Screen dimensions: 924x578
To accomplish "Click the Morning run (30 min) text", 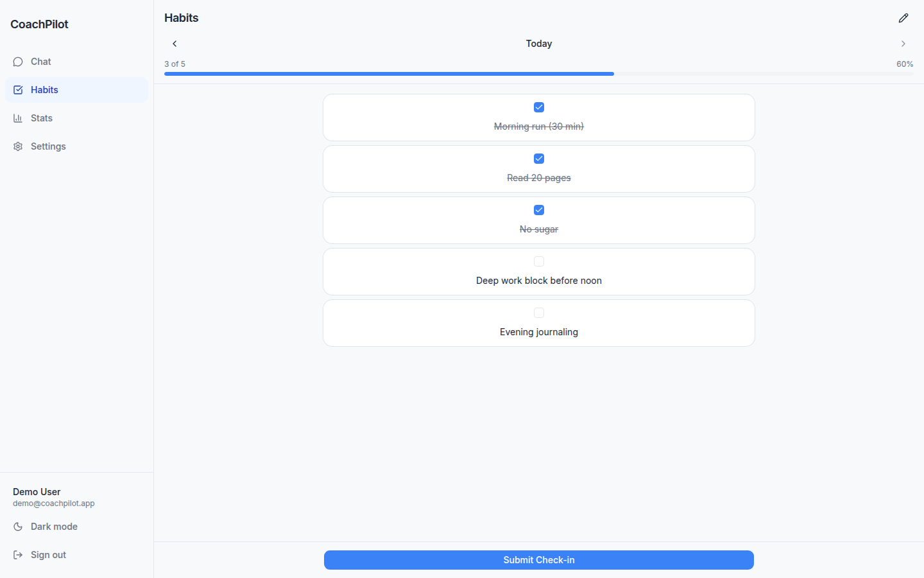I will tap(539, 127).
